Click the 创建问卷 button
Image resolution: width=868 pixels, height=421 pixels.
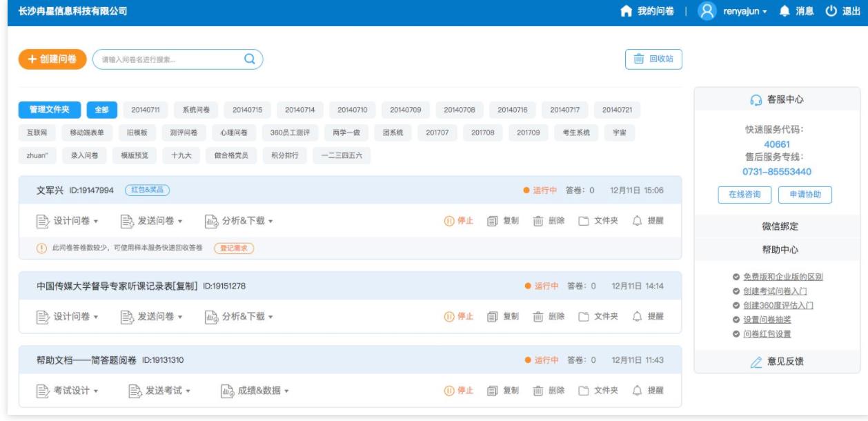(52, 59)
